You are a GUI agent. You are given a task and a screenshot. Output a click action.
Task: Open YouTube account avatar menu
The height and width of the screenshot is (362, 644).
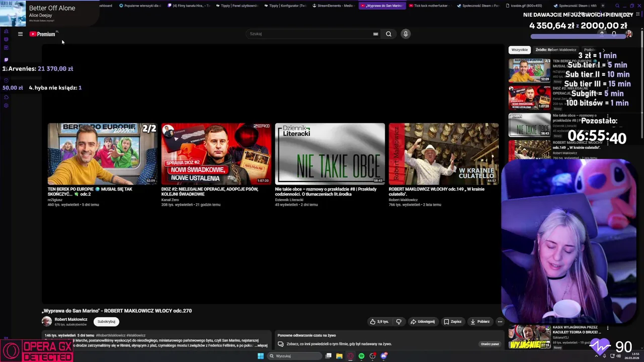pyautogui.click(x=629, y=34)
